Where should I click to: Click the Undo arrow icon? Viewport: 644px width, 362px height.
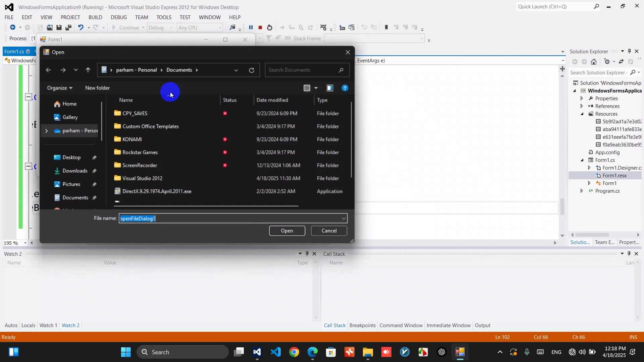(x=80, y=27)
